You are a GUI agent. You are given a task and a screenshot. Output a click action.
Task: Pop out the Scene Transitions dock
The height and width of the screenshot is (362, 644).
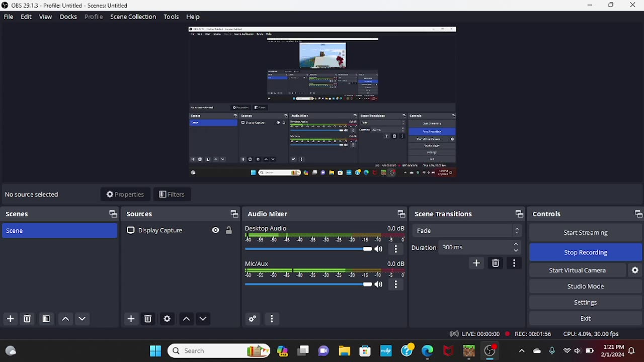(519, 214)
